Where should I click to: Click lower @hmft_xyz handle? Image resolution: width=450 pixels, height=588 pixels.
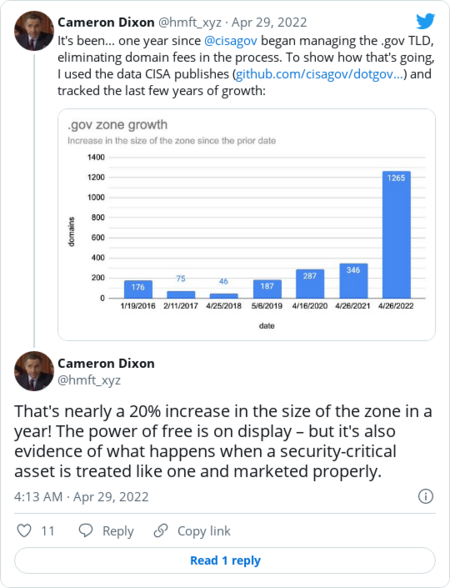tap(89, 380)
